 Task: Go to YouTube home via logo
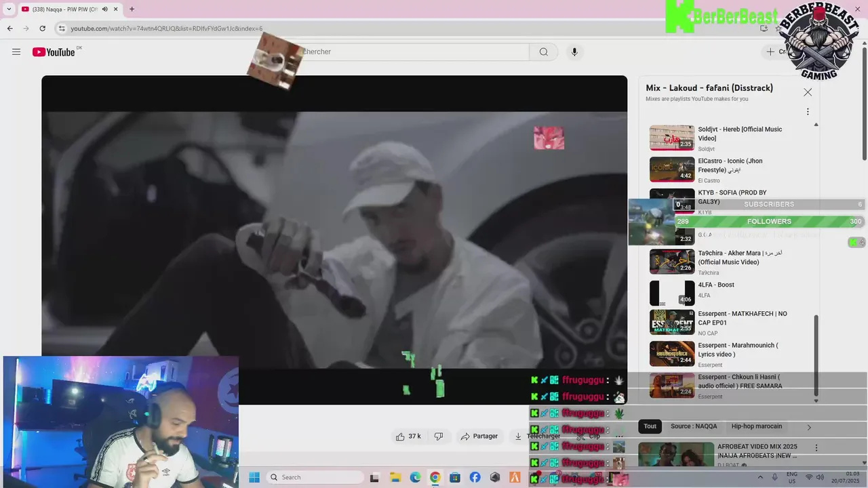pyautogui.click(x=54, y=52)
